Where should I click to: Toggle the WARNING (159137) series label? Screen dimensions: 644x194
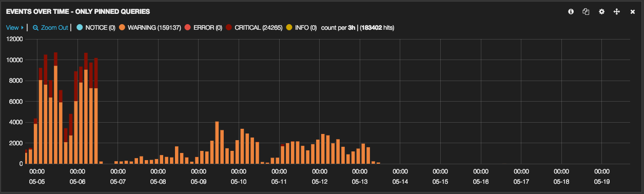tap(154, 28)
